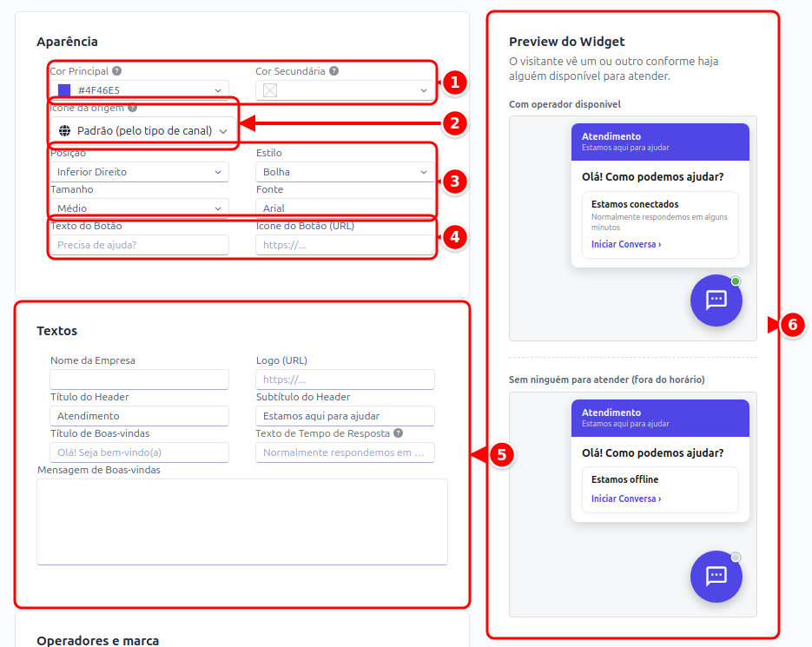This screenshot has height=647, width=812.
Task: Click chat bubble button in offline preview
Action: click(716, 577)
